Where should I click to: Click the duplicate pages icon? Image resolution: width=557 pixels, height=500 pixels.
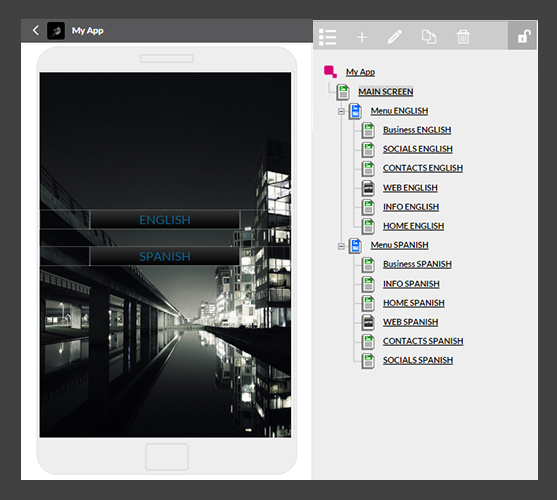[x=429, y=37]
